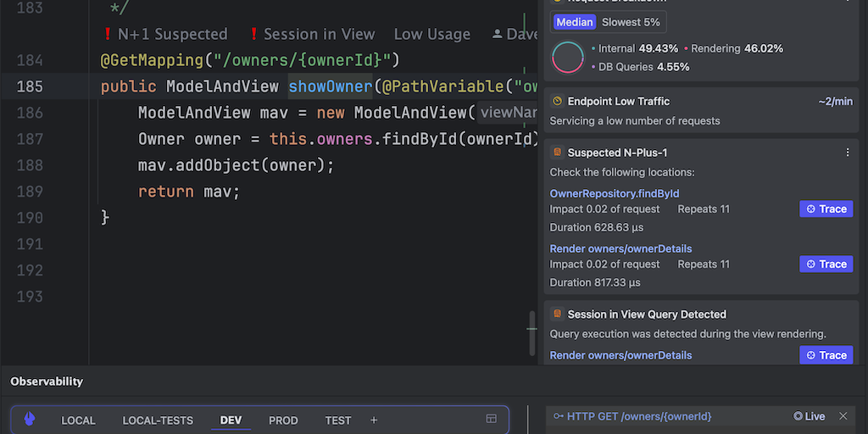Select the Median toggle option
The height and width of the screenshot is (434, 868).
coord(575,22)
